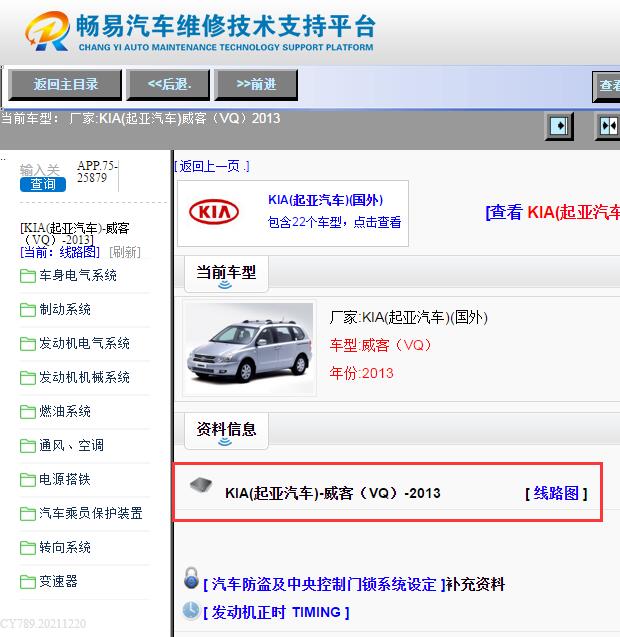620x637 pixels.
Task: Open 汽车防盗及中央控制门锁系统设定 link
Action: [x=324, y=585]
